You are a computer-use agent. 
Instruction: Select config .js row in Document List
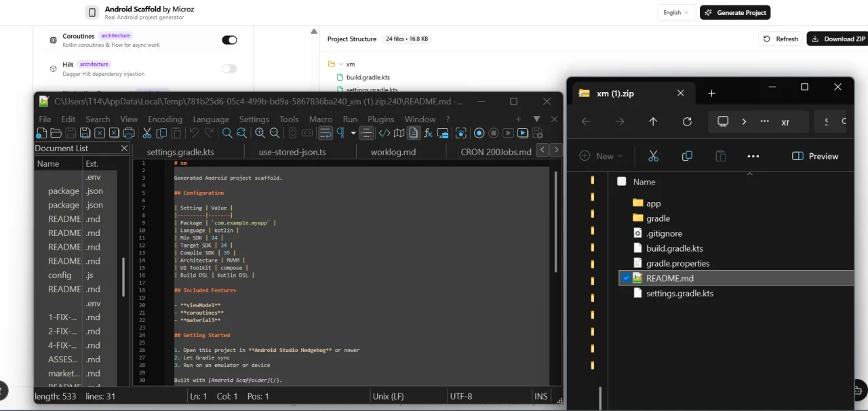(75, 275)
